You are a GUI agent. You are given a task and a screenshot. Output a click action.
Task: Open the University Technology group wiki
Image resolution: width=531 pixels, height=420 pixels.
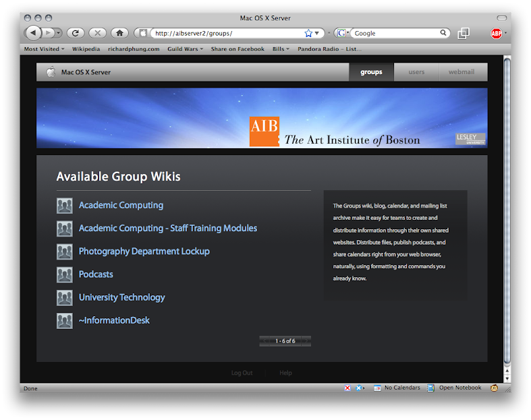click(121, 297)
